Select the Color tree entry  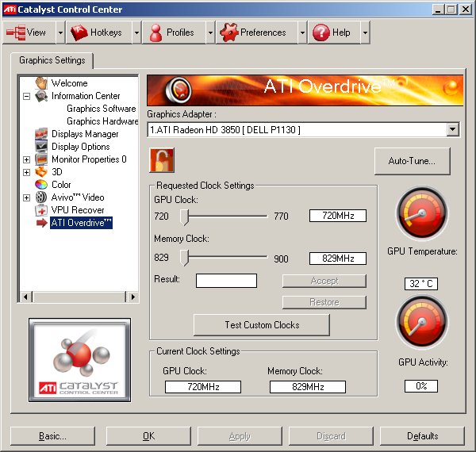[x=61, y=185]
